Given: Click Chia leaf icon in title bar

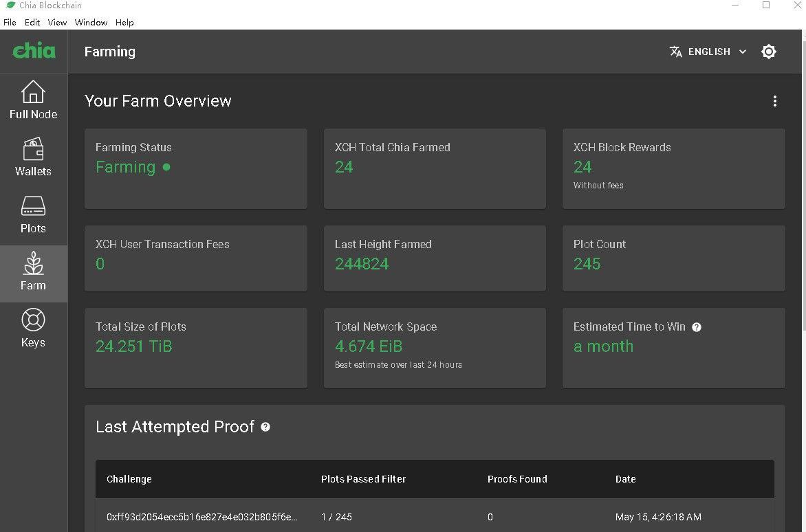Looking at the screenshot, I should (x=10, y=5).
